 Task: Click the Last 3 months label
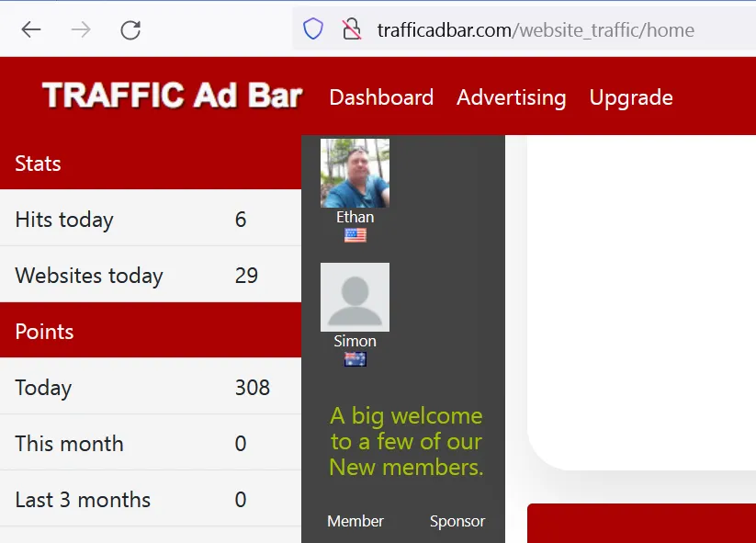(x=83, y=500)
